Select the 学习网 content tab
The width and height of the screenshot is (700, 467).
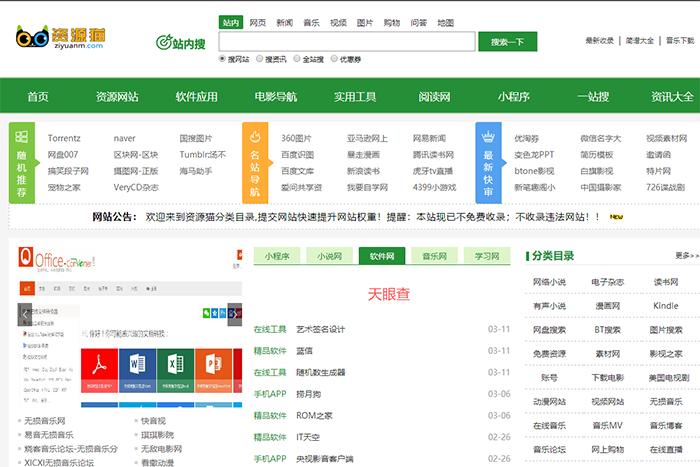[487, 256]
